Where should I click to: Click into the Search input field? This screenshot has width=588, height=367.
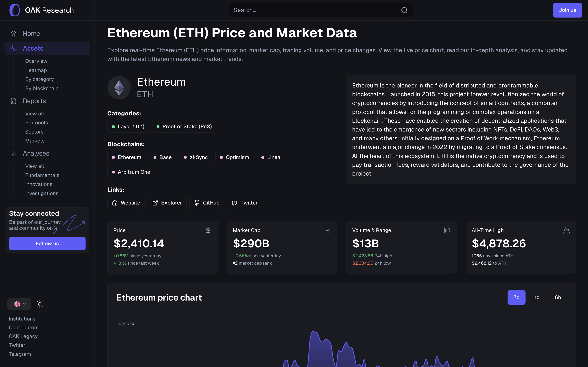click(313, 10)
